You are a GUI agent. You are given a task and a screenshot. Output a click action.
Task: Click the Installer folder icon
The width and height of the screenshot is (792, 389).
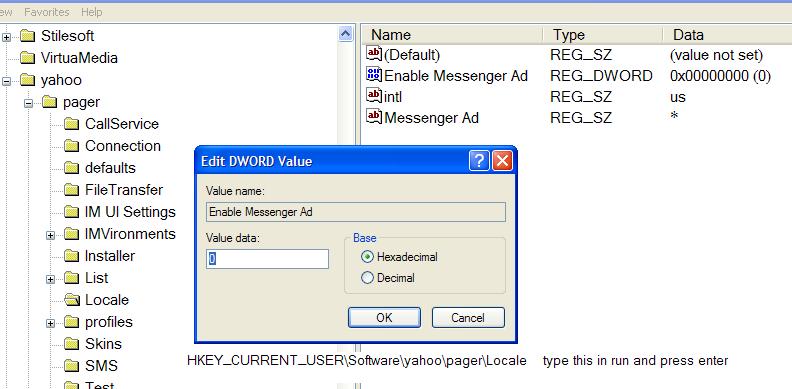point(72,256)
